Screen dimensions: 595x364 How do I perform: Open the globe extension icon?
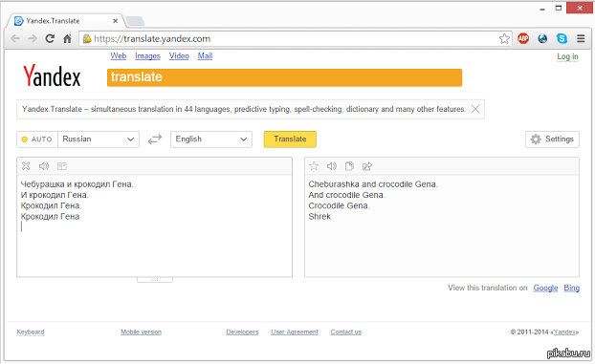[542, 38]
